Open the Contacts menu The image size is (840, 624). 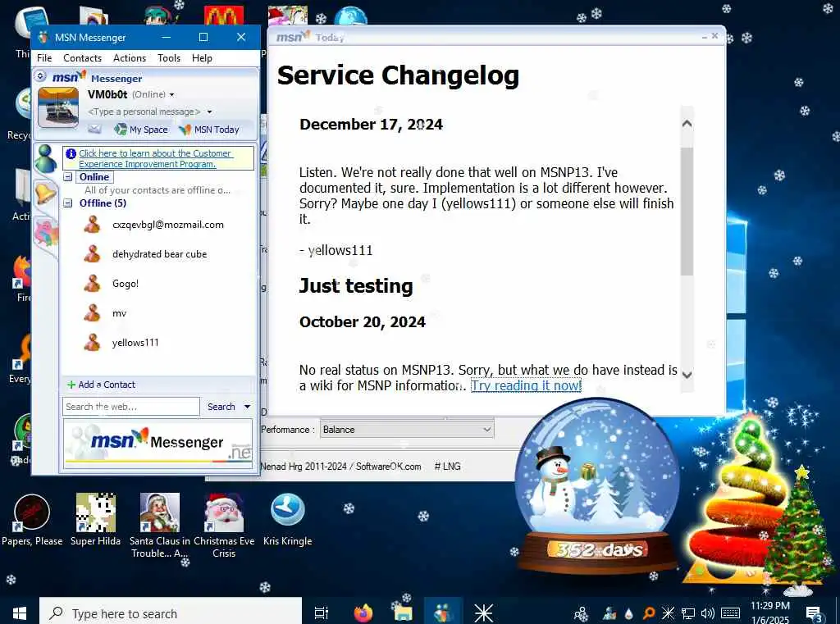click(x=83, y=58)
